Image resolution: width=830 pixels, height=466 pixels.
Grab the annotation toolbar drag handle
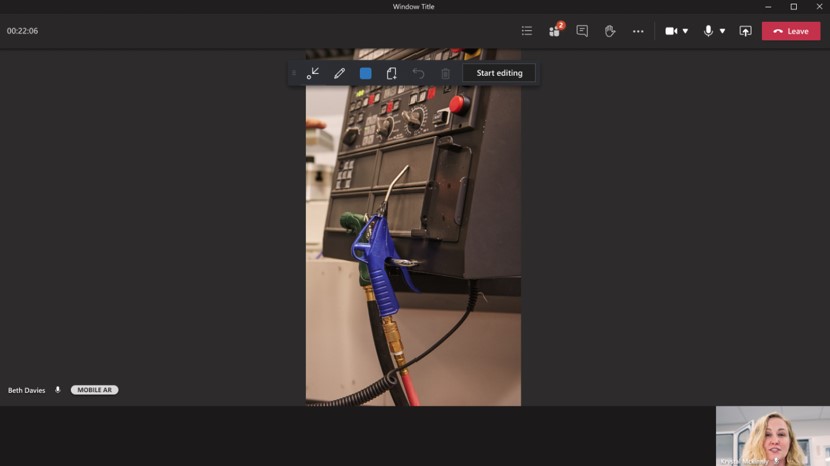294,73
